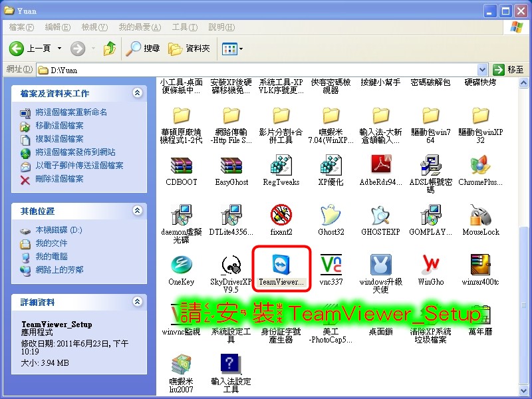This screenshot has width=532, height=399.
Task: Click 刪除這個檔案 link
Action: point(59,179)
